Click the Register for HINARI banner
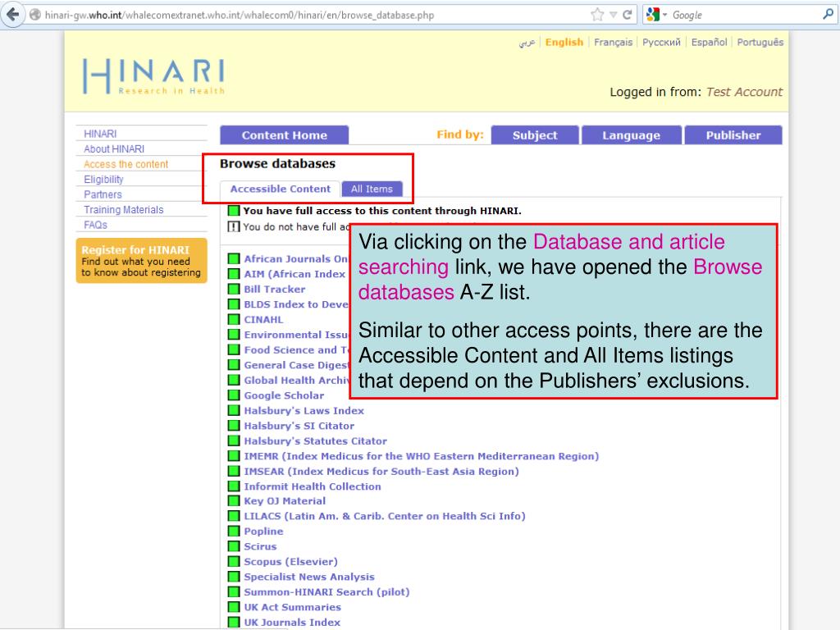Image resolution: width=840 pixels, height=630 pixels. tap(141, 261)
